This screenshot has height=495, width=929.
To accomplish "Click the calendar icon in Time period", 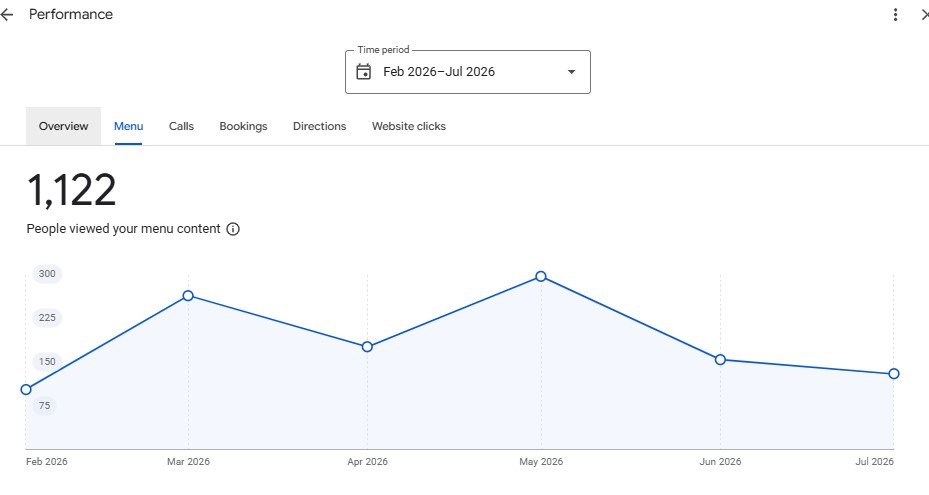I will click(363, 72).
